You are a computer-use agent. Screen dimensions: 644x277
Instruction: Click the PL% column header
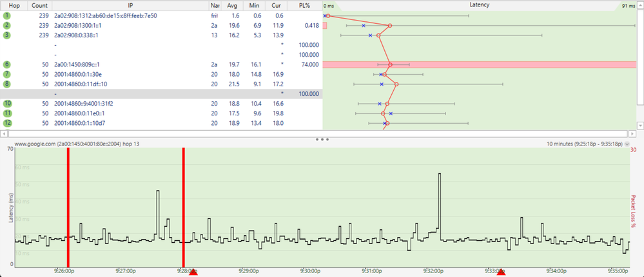click(x=305, y=5)
